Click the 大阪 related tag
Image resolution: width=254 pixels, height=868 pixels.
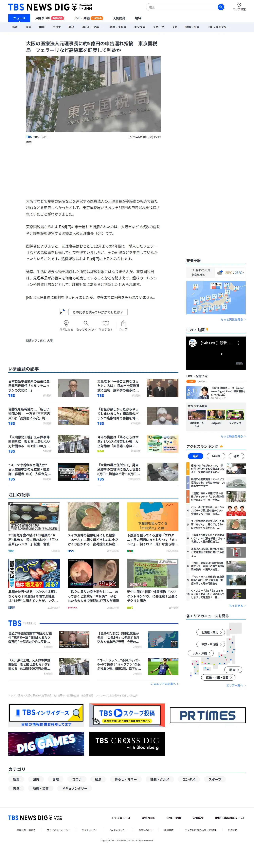[50, 341]
